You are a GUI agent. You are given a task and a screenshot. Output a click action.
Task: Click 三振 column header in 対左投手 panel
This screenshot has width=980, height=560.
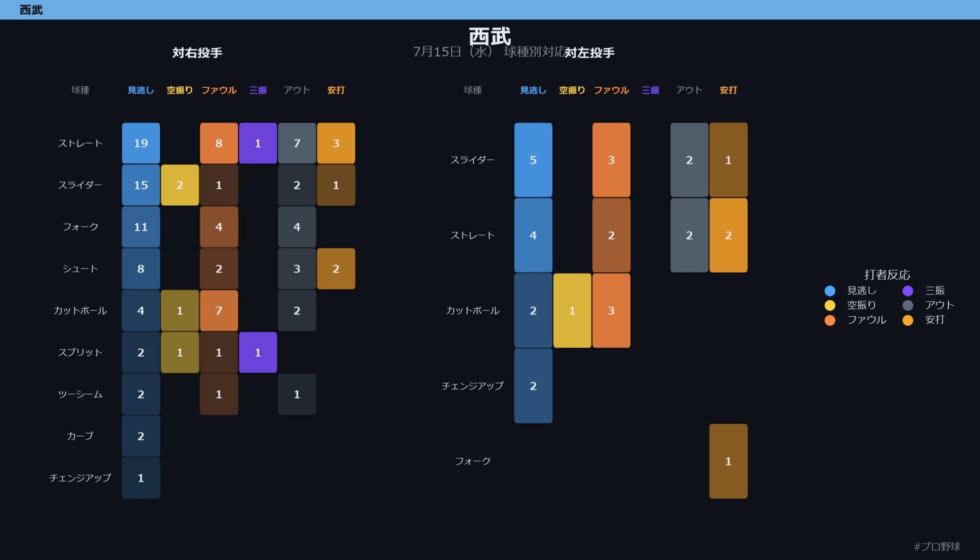pos(650,90)
